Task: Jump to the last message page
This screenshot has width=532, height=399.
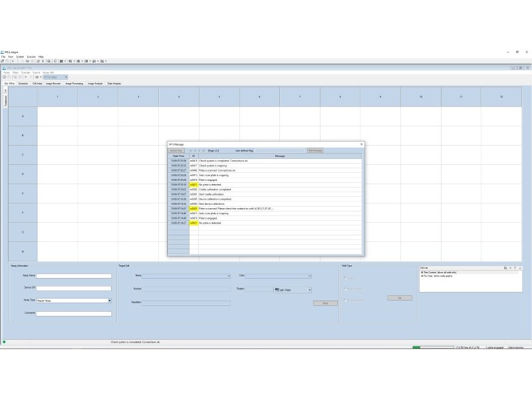Action: point(203,151)
